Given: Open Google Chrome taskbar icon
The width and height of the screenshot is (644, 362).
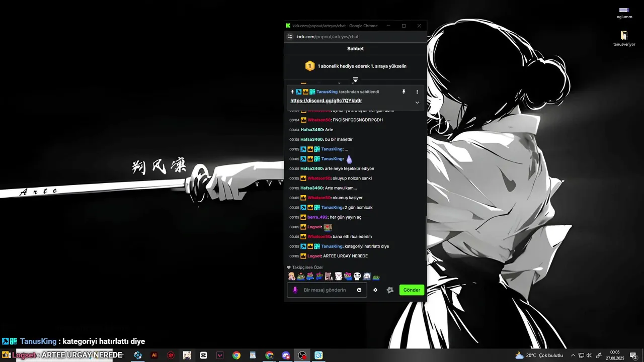Looking at the screenshot, I should 236,355.
